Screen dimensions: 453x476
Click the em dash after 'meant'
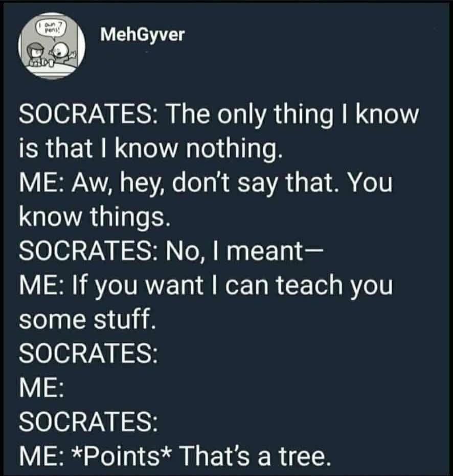click(x=308, y=252)
